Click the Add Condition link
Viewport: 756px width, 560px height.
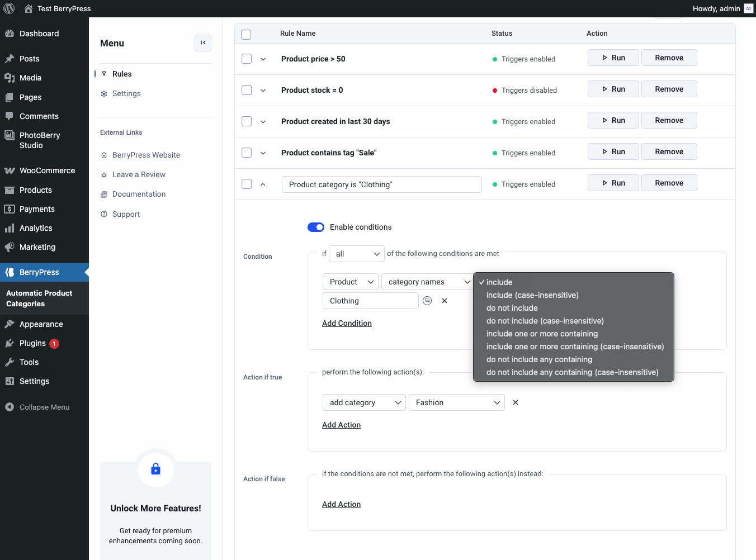coord(347,323)
